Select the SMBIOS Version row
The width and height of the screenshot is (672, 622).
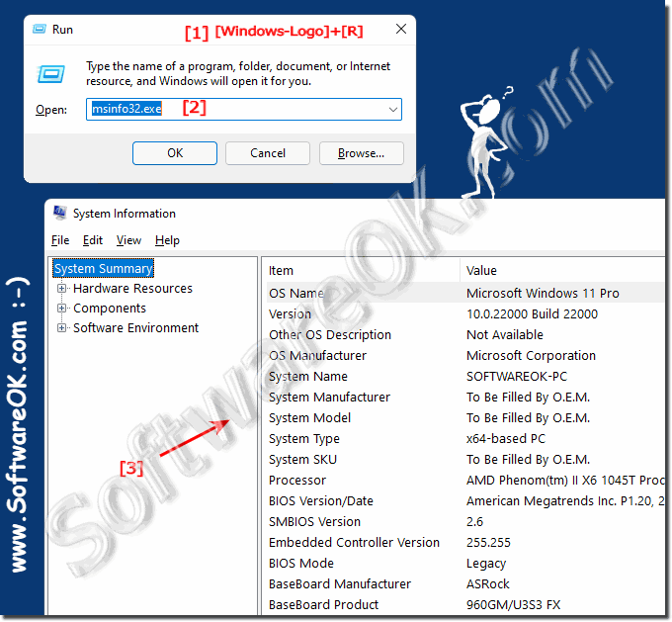[x=465, y=521]
